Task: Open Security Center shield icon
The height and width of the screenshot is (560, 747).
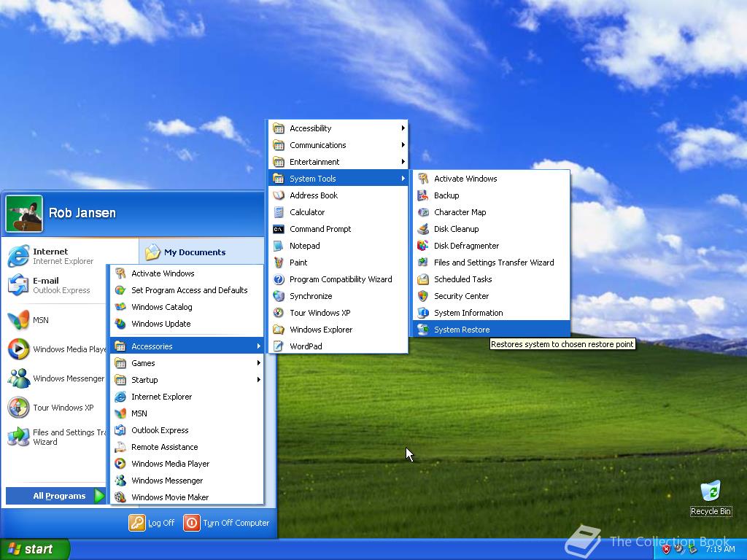Action: (x=422, y=296)
